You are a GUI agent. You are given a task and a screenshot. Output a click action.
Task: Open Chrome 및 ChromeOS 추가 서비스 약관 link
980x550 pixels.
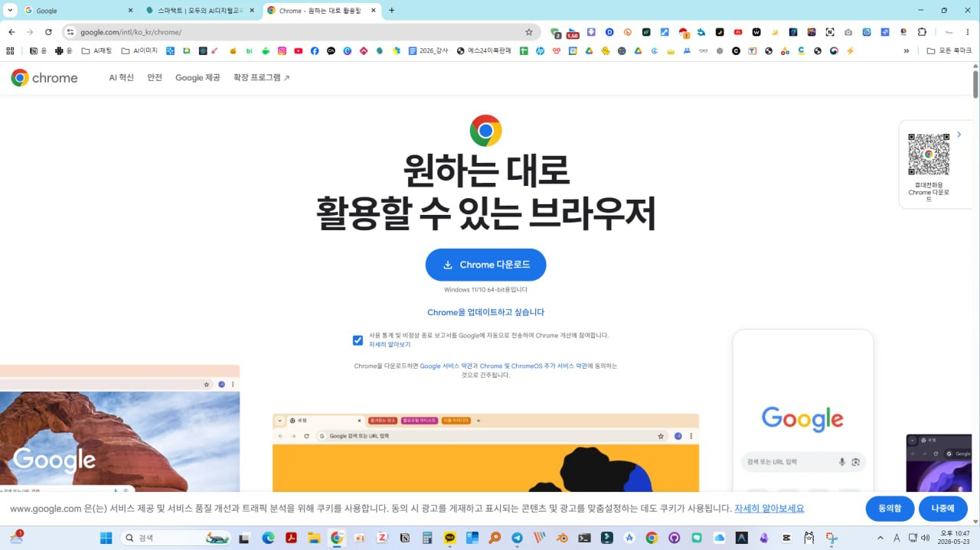pos(533,366)
